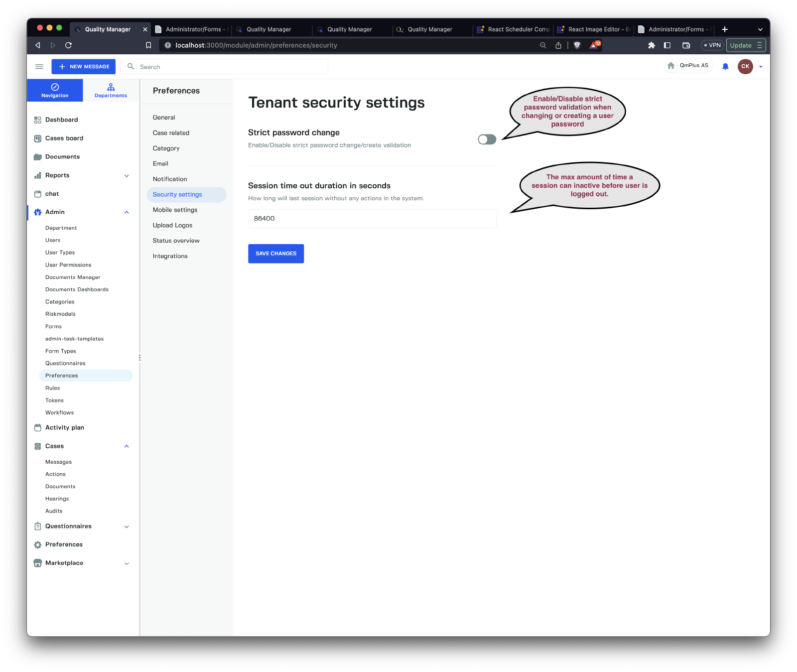This screenshot has width=797, height=672.
Task: Open User Permissions under Admin
Action: click(68, 265)
